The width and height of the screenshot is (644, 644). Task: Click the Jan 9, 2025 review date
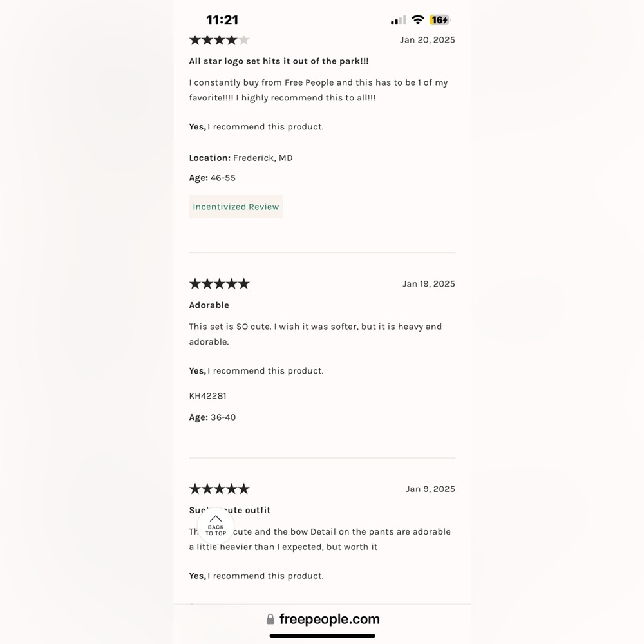point(430,489)
